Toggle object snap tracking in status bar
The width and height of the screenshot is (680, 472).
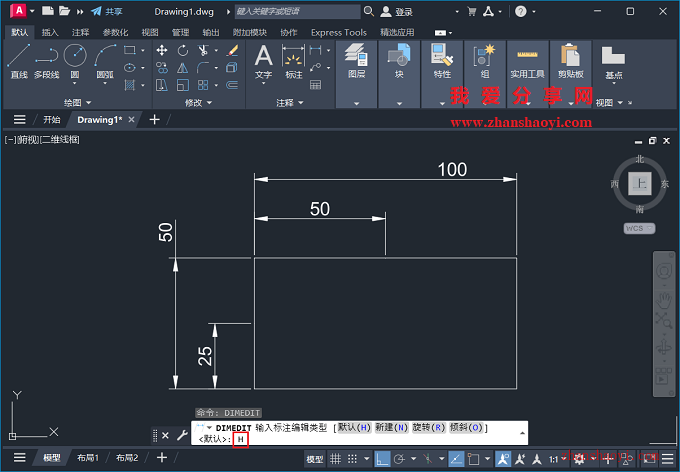456,459
